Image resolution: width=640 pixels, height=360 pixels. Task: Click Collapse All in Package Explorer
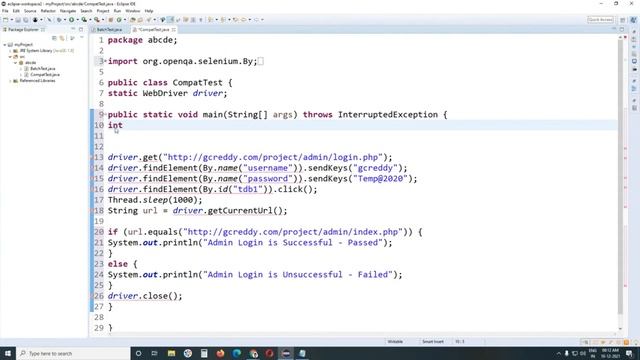pyautogui.click(x=54, y=38)
